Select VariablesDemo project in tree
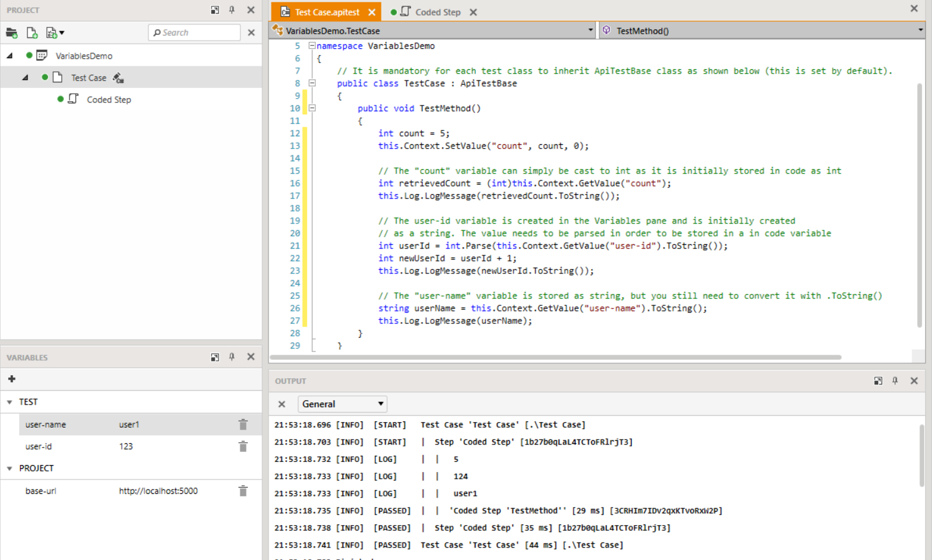Viewport: 932px width, 560px height. [x=84, y=56]
